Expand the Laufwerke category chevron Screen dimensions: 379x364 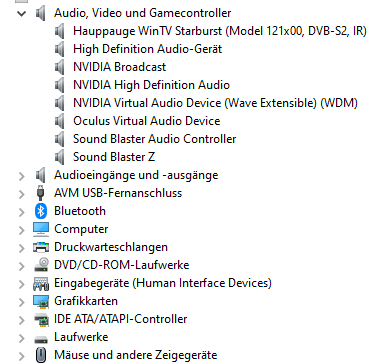(22, 337)
